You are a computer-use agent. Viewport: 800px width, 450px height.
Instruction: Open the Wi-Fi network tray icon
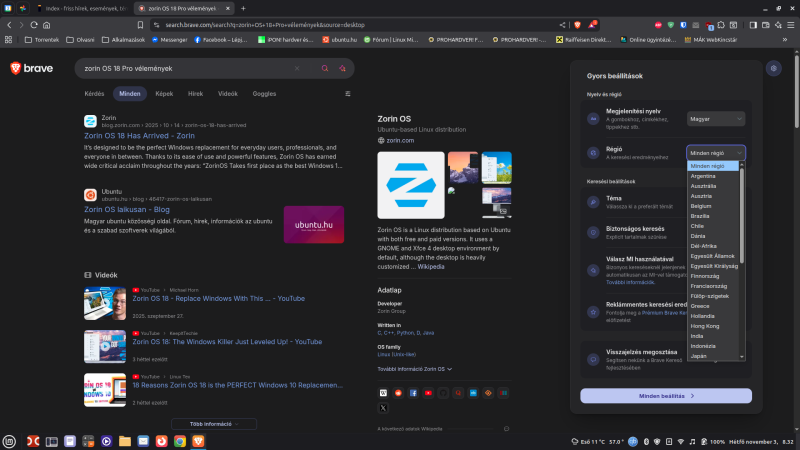[x=681, y=442]
